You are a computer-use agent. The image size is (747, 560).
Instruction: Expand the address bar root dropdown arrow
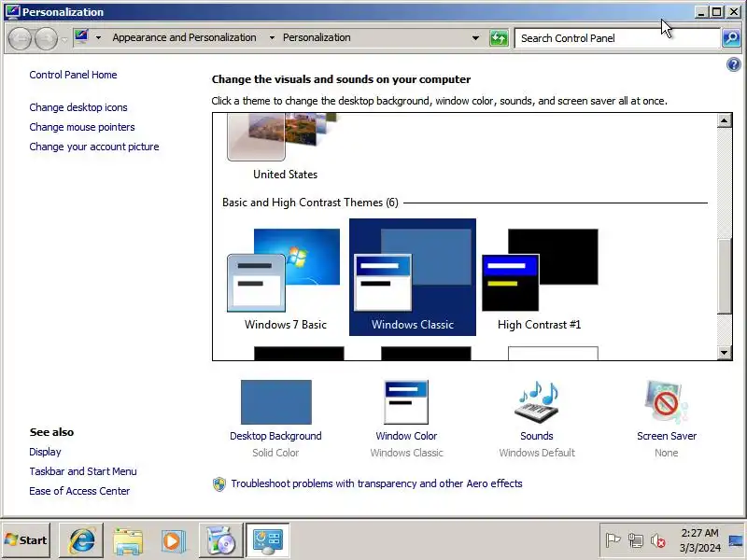pos(98,37)
